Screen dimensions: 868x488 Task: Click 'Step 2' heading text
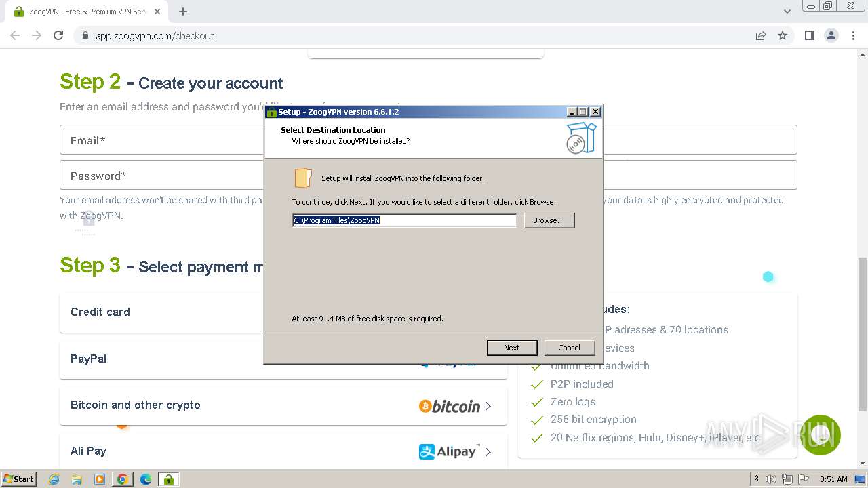(90, 82)
